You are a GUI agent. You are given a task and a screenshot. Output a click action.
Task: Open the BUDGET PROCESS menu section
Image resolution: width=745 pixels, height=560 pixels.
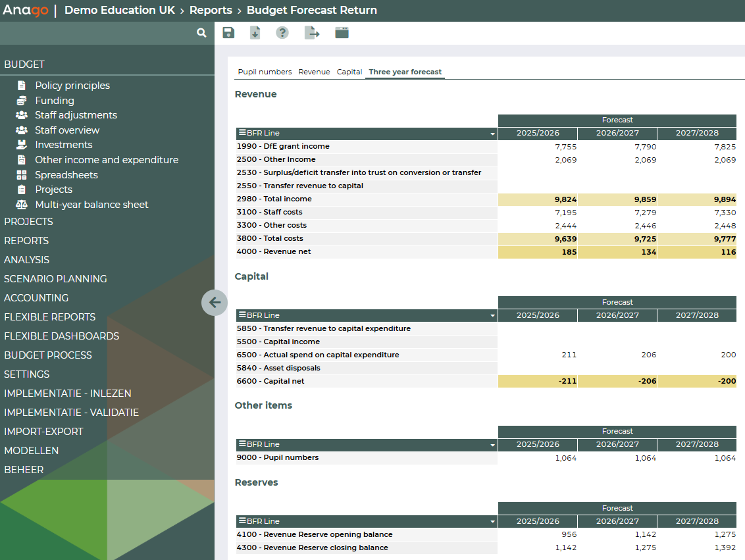pyautogui.click(x=48, y=355)
